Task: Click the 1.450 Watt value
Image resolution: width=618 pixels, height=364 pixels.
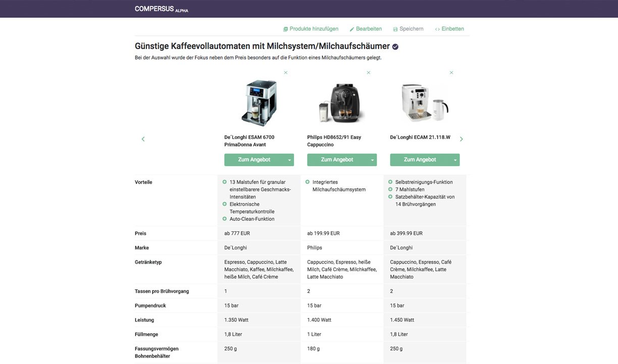Action: (402, 320)
